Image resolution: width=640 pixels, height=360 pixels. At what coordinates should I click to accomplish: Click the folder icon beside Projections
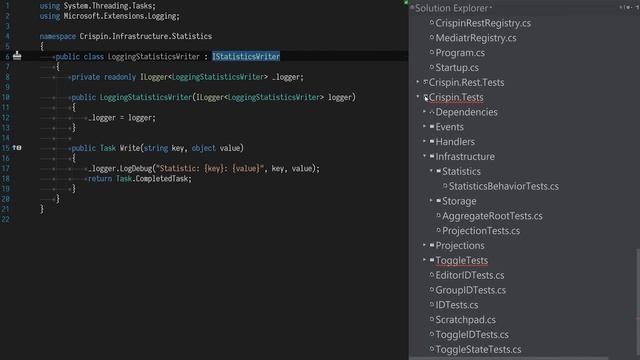431,245
